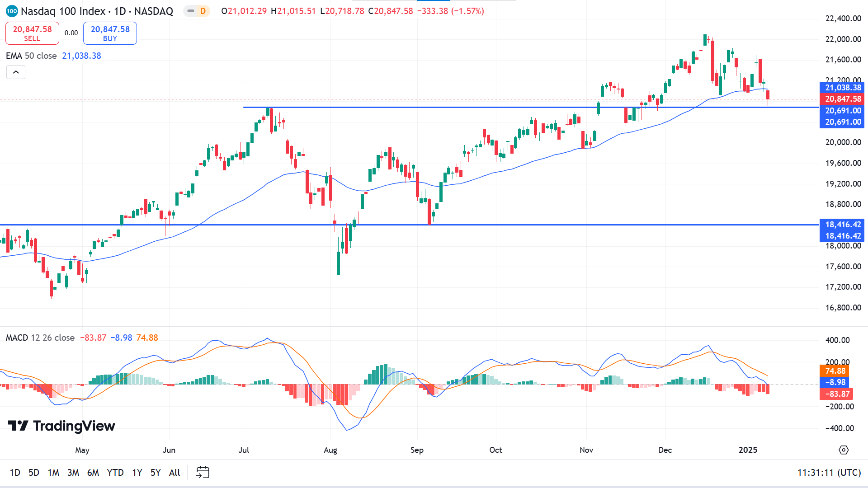This screenshot has height=488, width=868.
Task: Click the blue -8.98 MACD axis label
Action: pyautogui.click(x=835, y=382)
